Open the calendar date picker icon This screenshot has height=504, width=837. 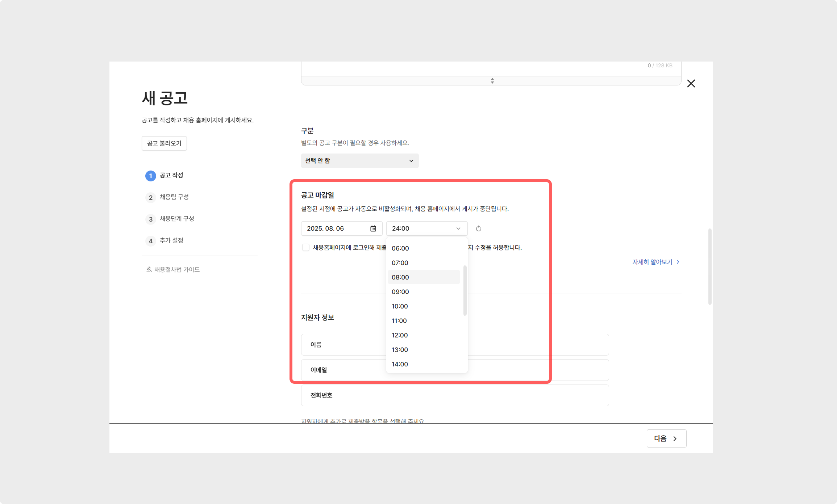point(373,228)
